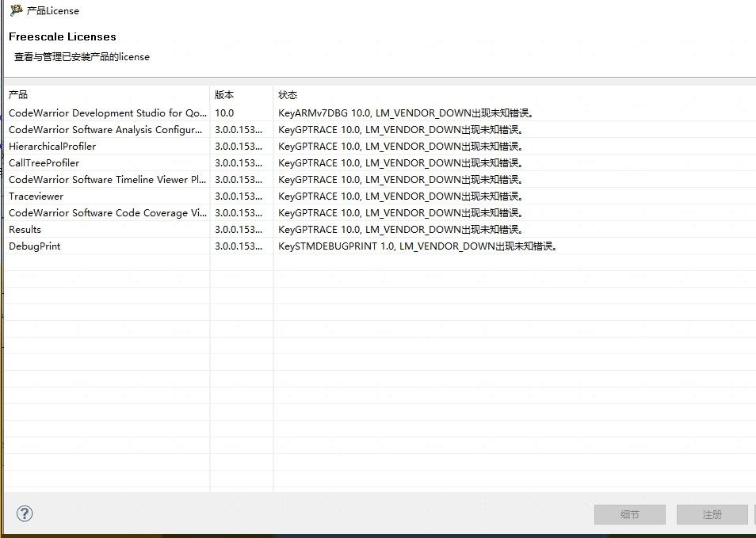Click the 细节 details button
The image size is (756, 538).
pyautogui.click(x=630, y=514)
